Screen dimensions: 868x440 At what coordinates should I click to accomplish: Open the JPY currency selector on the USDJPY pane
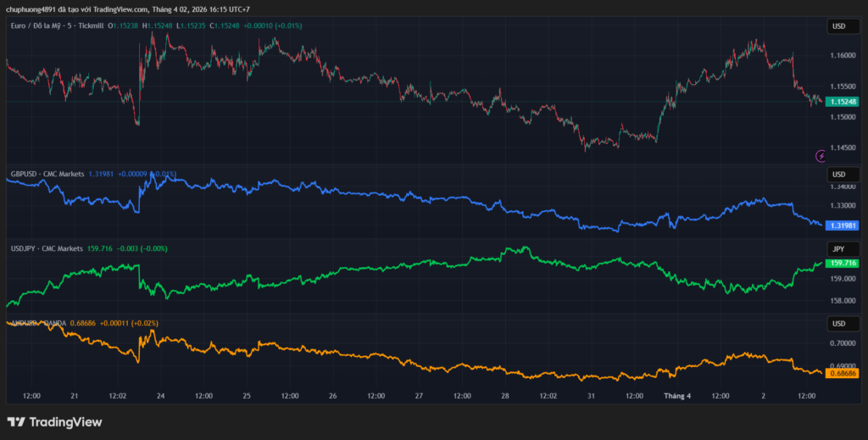tap(838, 248)
